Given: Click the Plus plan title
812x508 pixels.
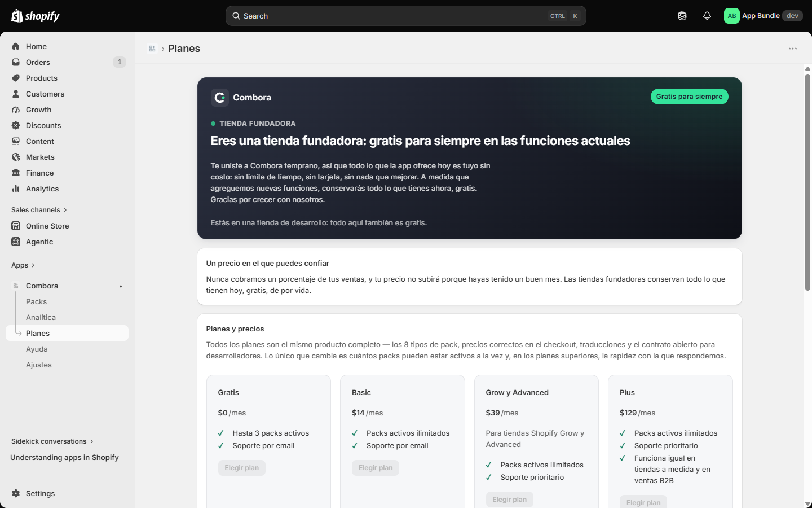Looking at the screenshot, I should click(x=627, y=392).
